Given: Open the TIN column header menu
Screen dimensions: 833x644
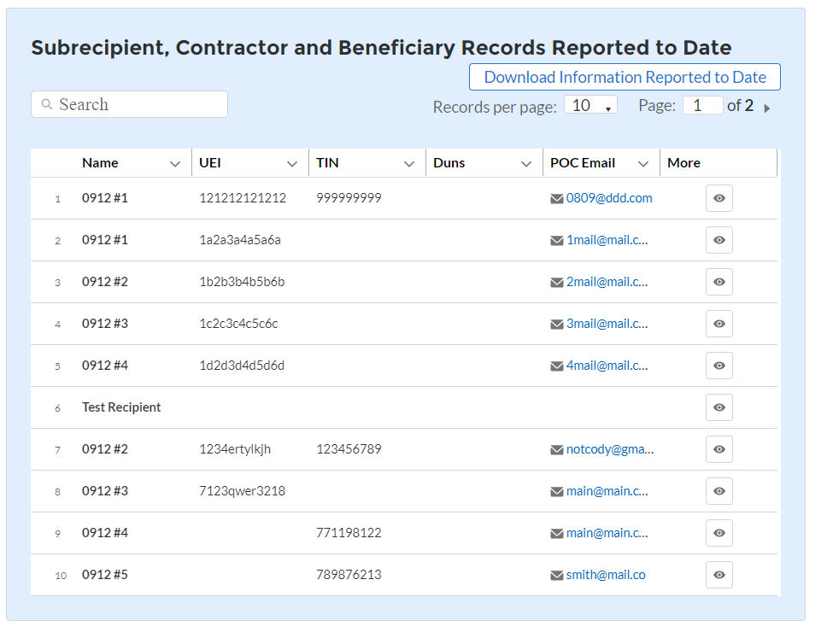Looking at the screenshot, I should [x=409, y=164].
